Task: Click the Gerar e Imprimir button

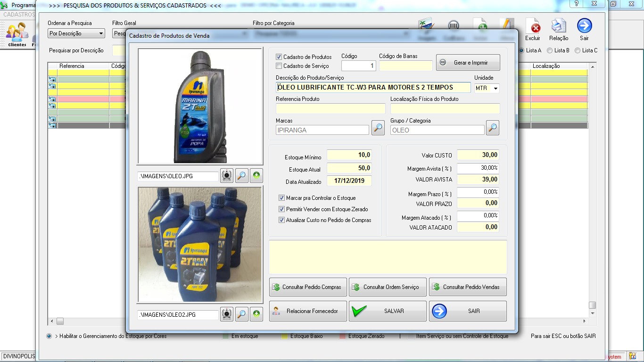Action: click(x=468, y=63)
